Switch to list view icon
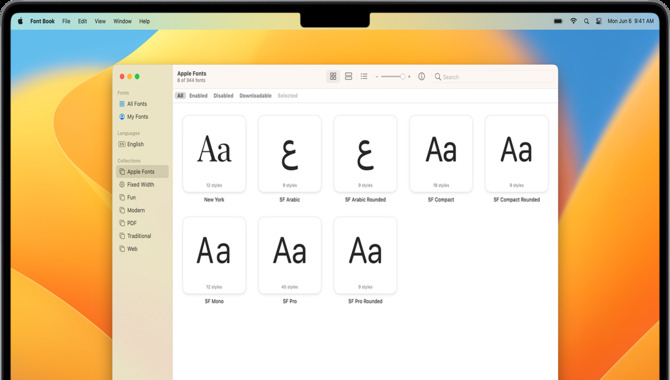Image resolution: width=670 pixels, height=380 pixels. pyautogui.click(x=364, y=77)
